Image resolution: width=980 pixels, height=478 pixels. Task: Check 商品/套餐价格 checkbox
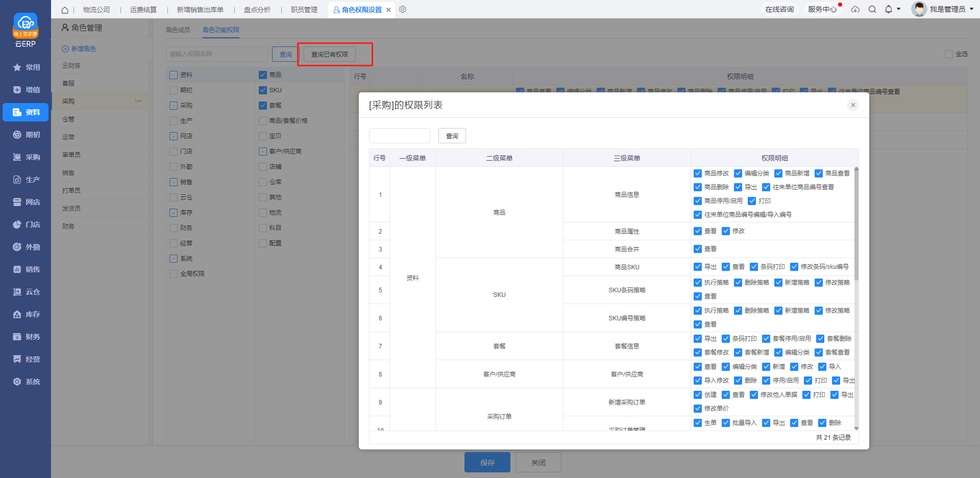tap(263, 121)
